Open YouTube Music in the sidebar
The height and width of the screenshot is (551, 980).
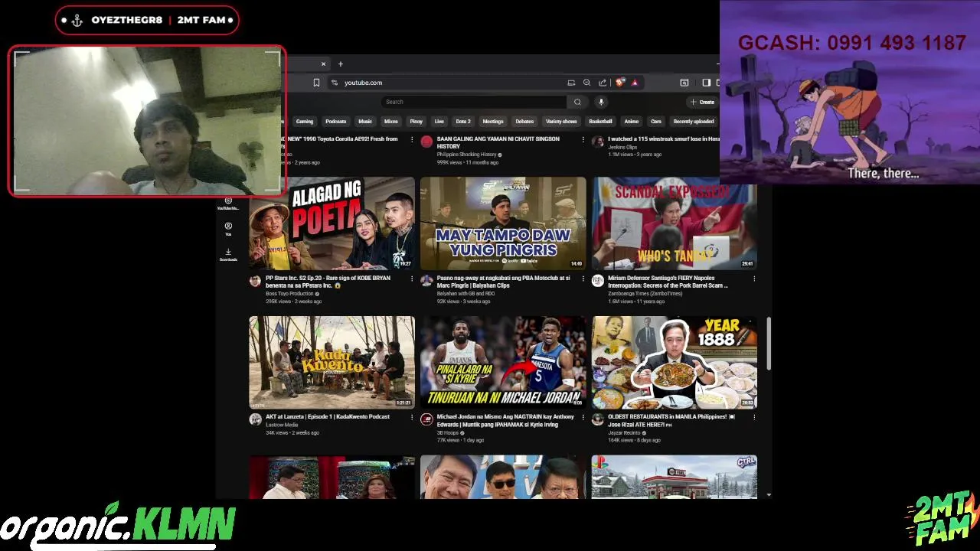pos(228,204)
